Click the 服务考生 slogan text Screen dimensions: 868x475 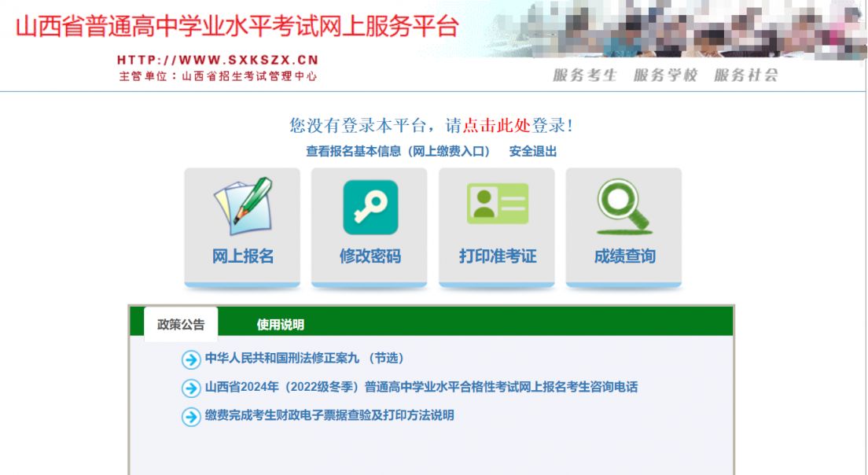(x=585, y=75)
